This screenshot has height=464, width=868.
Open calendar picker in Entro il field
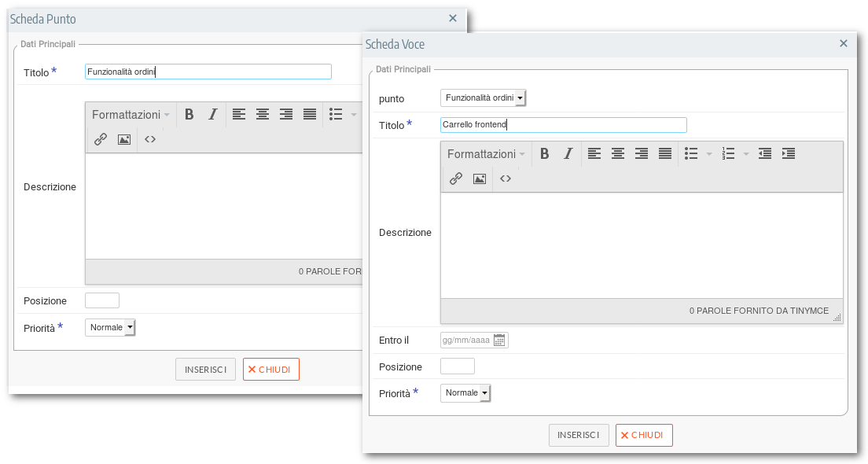pyautogui.click(x=498, y=341)
